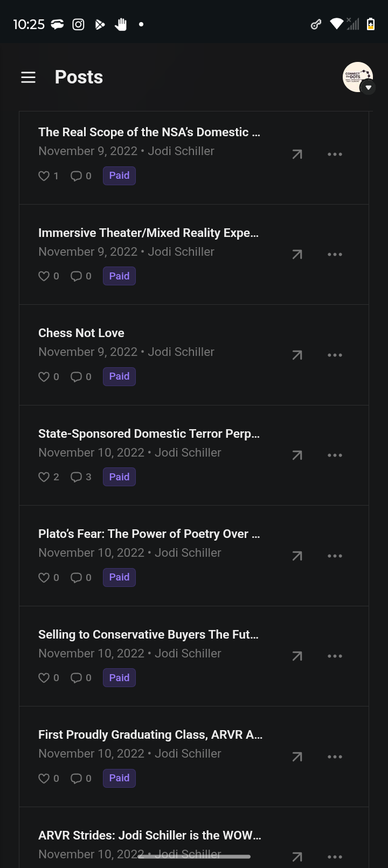The height and width of the screenshot is (868, 388).
Task: Open Plato's Fear post title
Action: point(149,534)
